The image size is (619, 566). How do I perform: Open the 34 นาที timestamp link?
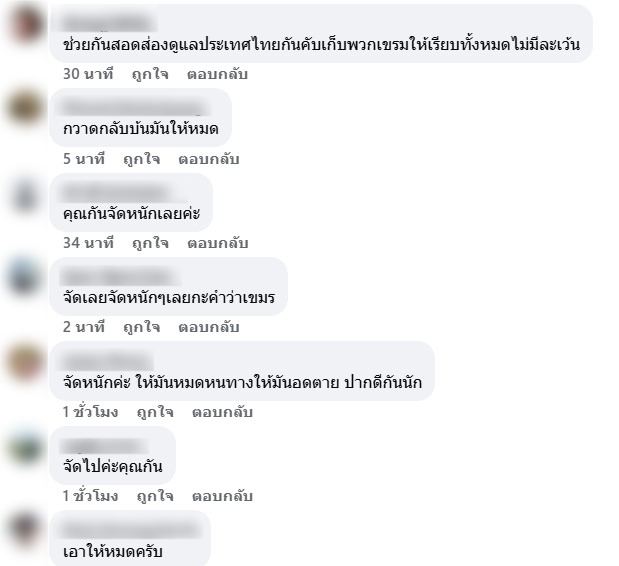pyautogui.click(x=88, y=243)
